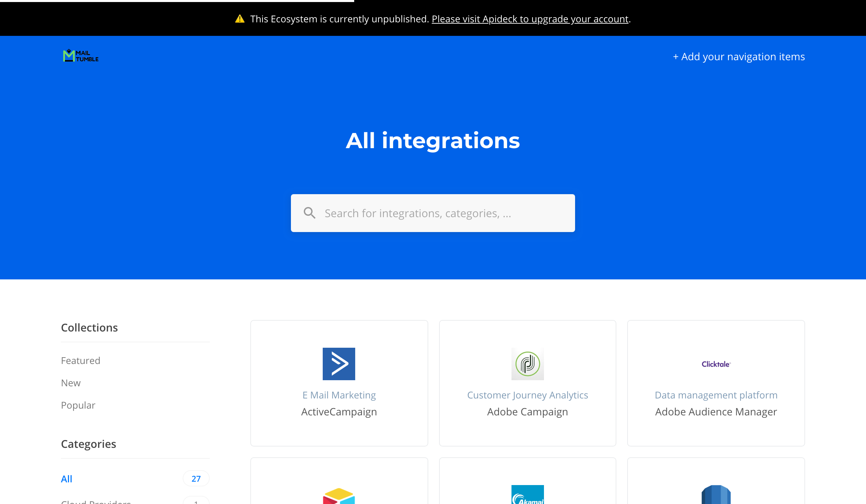
Task: Click the yellow warning triangle icon
Action: pos(240,19)
